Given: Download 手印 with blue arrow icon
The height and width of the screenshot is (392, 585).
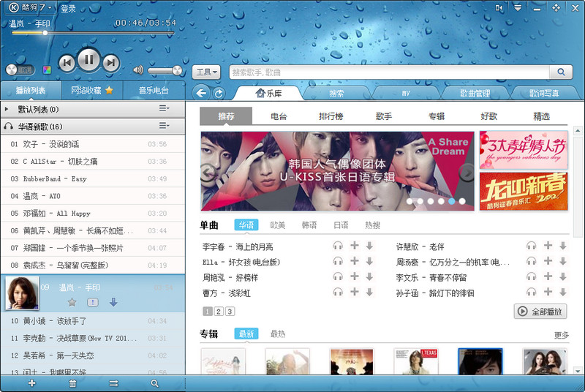Looking at the screenshot, I should coord(114,302).
